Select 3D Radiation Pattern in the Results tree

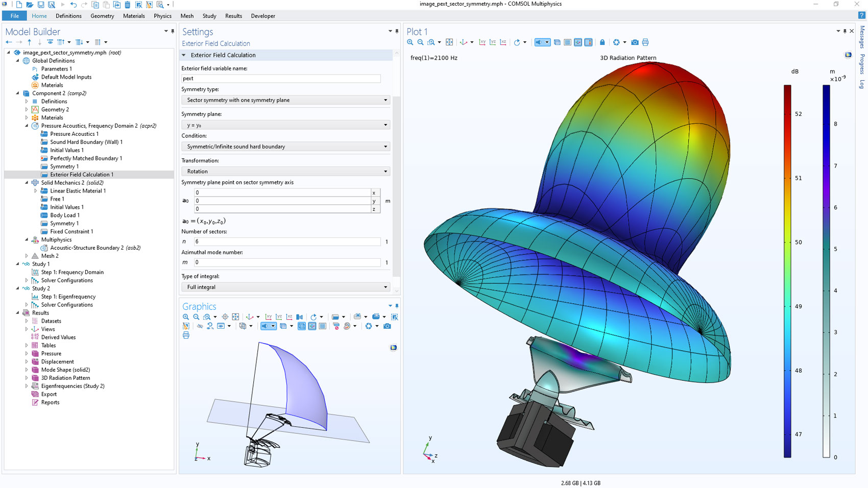coord(65,378)
